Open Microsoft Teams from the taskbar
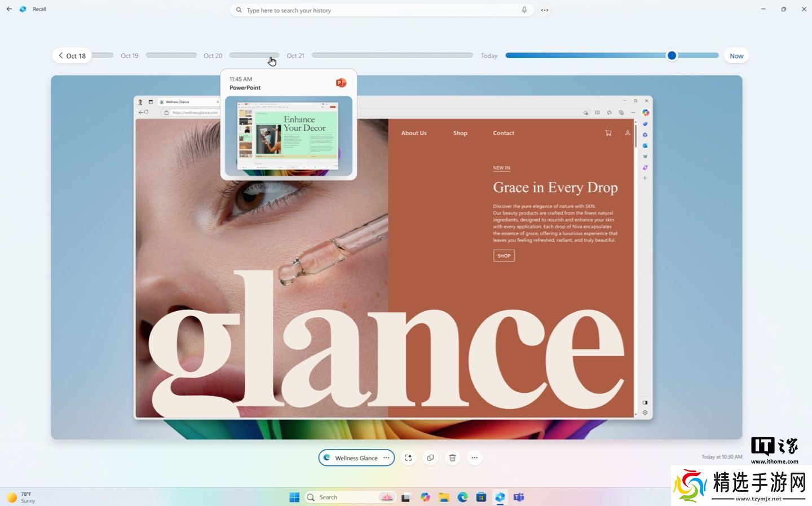The height and width of the screenshot is (506, 812). pos(518,497)
